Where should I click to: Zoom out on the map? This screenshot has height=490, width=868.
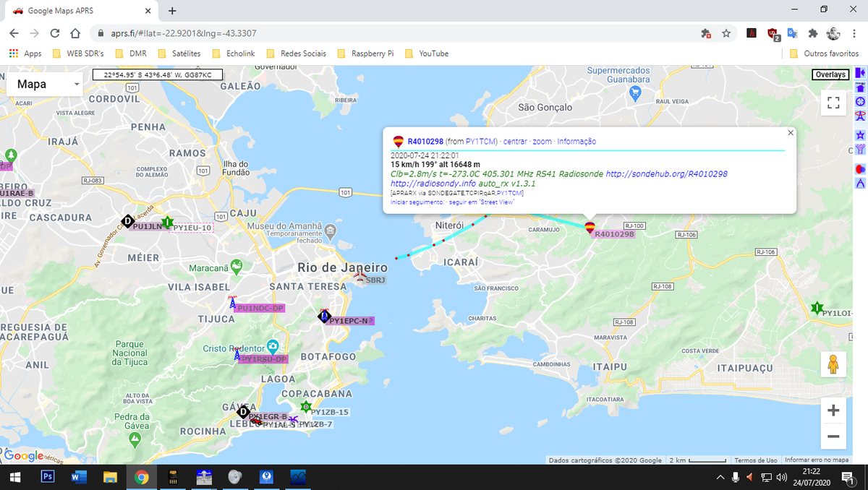pos(833,437)
